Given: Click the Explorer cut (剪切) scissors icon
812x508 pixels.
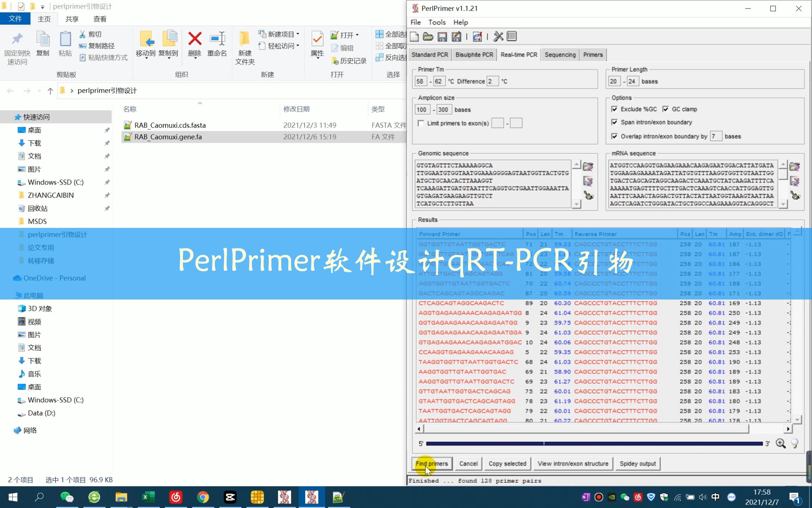Looking at the screenshot, I should pos(82,34).
